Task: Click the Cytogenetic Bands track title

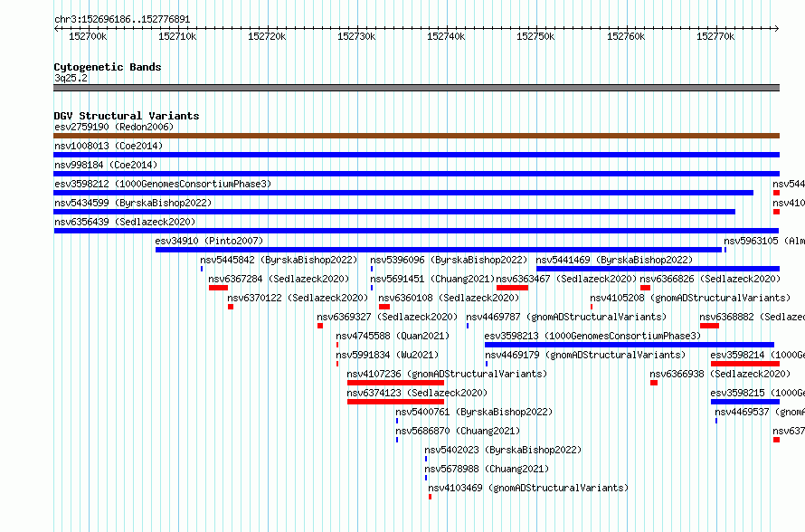Action: (x=108, y=67)
